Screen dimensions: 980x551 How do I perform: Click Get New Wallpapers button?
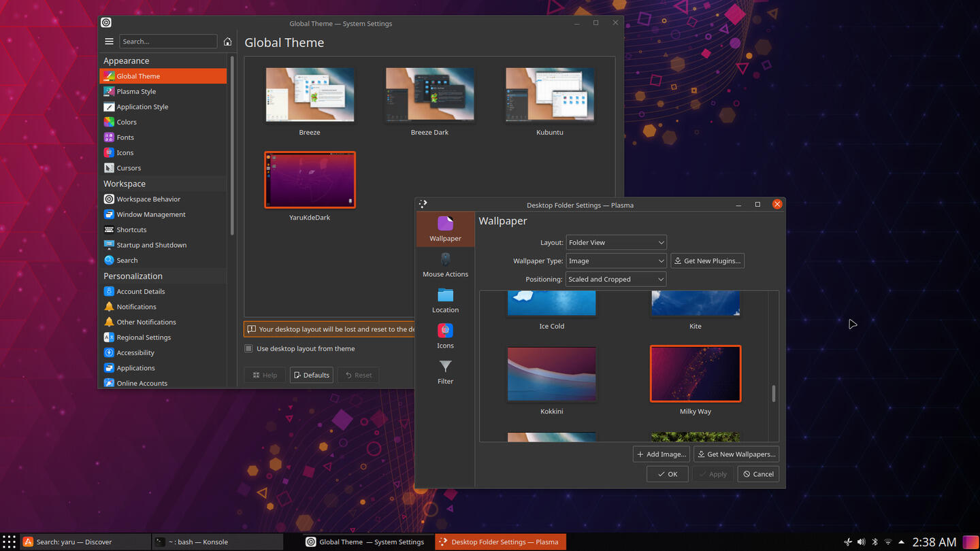coord(736,454)
